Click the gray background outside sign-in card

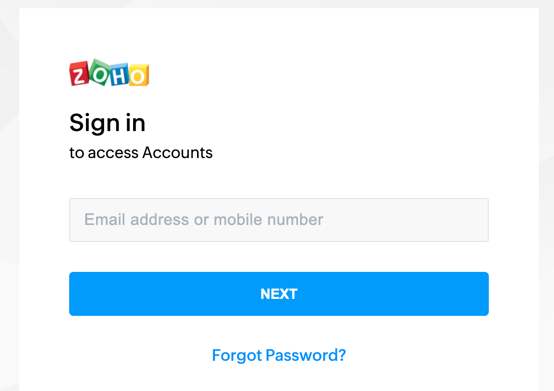coord(9,194)
